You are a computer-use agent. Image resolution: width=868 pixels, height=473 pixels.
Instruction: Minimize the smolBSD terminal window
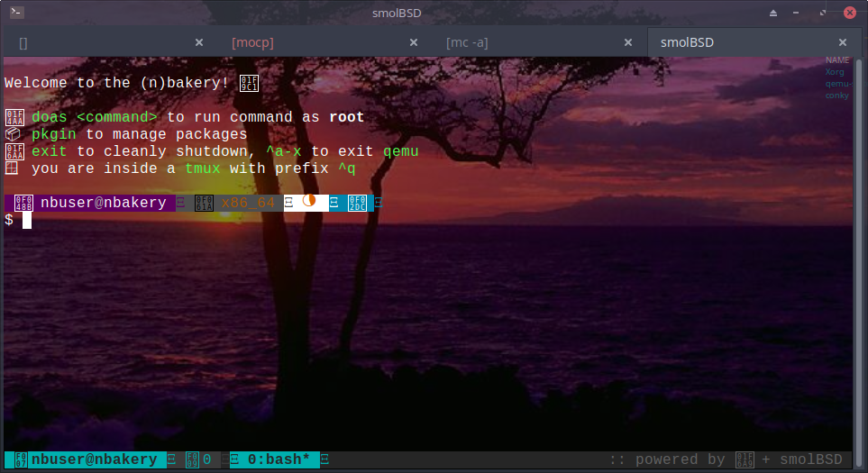tap(799, 13)
